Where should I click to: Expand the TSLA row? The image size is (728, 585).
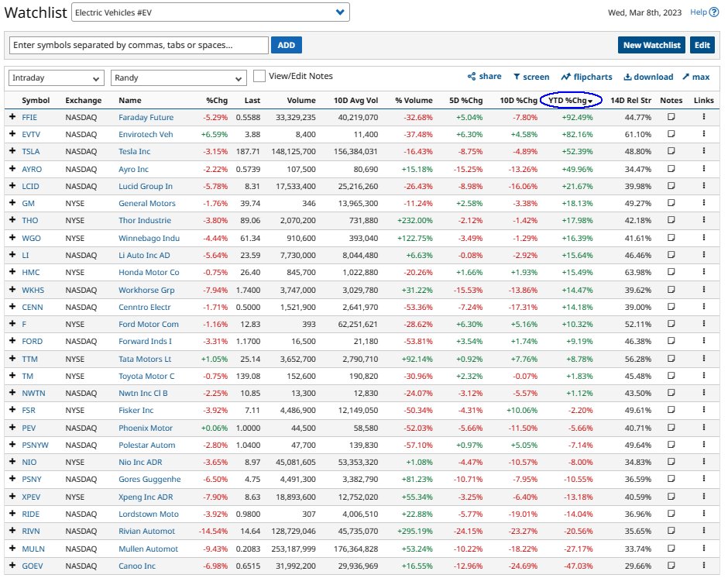coord(12,151)
